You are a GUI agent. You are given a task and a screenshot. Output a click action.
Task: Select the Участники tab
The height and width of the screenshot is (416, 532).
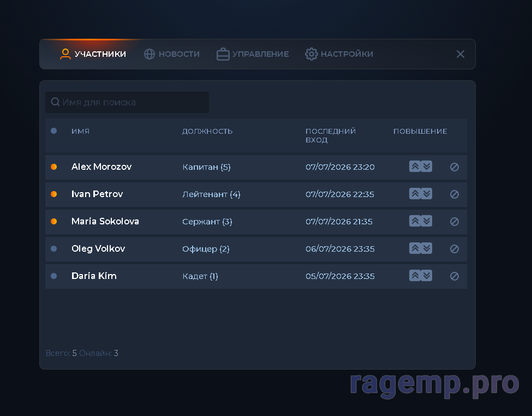pyautogui.click(x=93, y=54)
